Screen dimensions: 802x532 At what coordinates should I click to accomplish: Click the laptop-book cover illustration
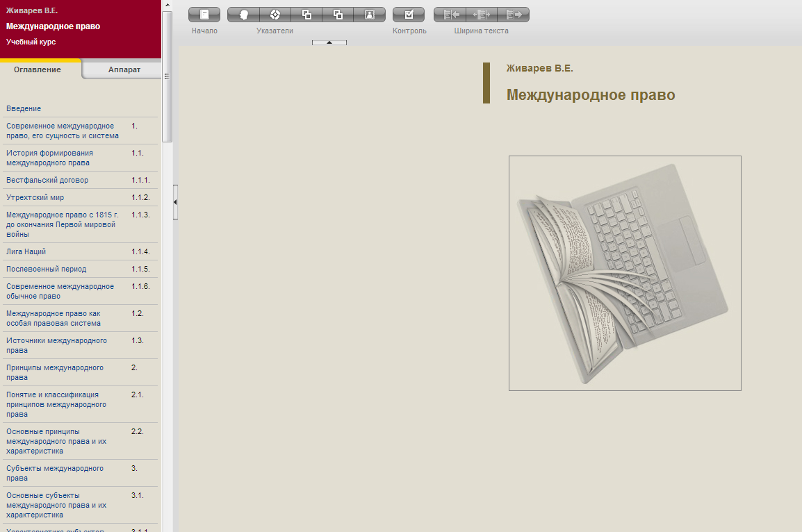[625, 274]
